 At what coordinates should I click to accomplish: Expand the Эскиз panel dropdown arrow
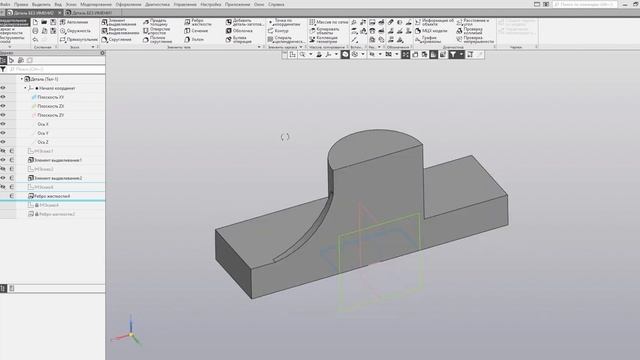point(93,47)
